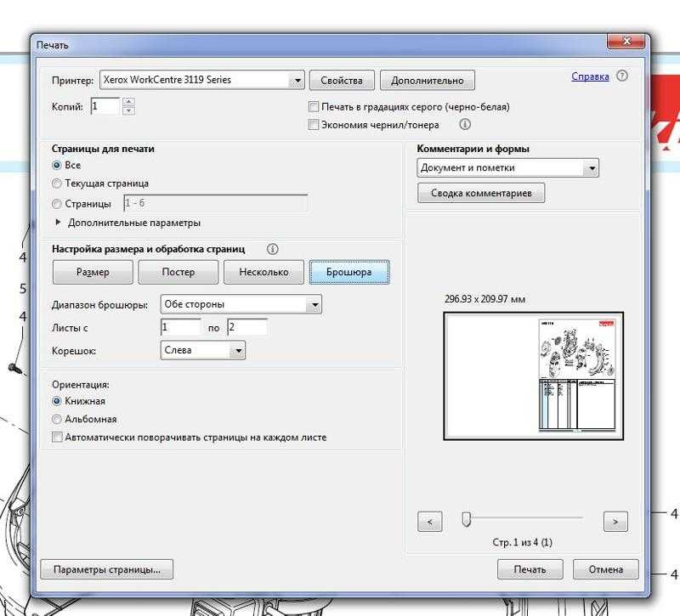The image size is (680, 616).
Task: Switch to the Постер mode
Action: click(178, 272)
